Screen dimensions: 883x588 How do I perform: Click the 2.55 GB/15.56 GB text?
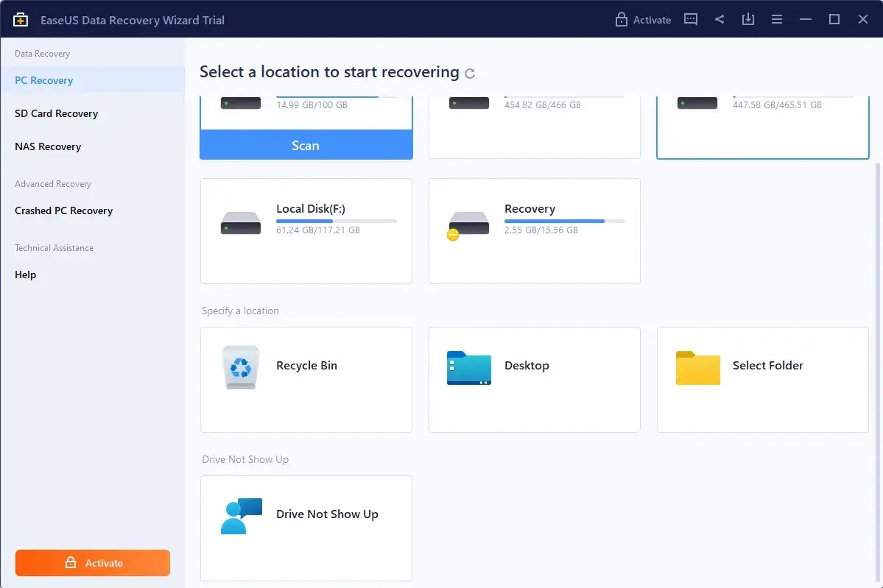click(x=541, y=230)
